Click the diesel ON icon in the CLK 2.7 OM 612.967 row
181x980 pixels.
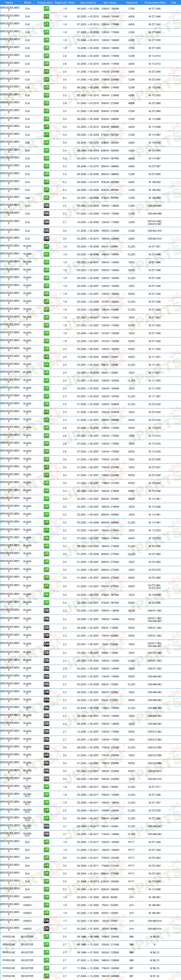[x=46, y=222]
